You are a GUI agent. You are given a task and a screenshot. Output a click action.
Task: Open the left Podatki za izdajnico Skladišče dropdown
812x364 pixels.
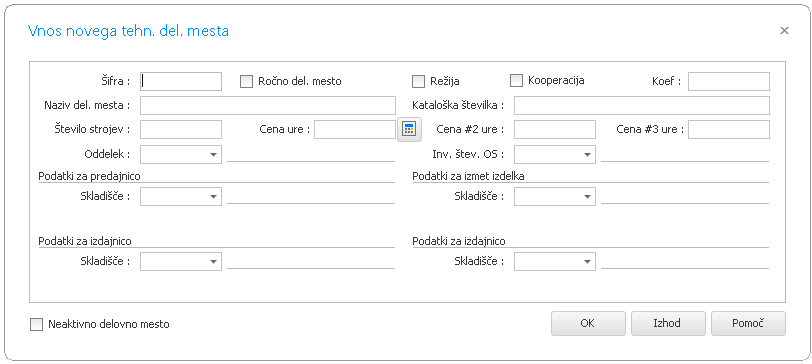(x=181, y=261)
